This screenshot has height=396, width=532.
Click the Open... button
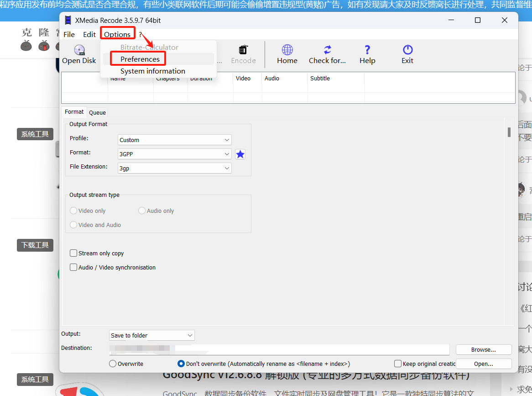point(484,364)
